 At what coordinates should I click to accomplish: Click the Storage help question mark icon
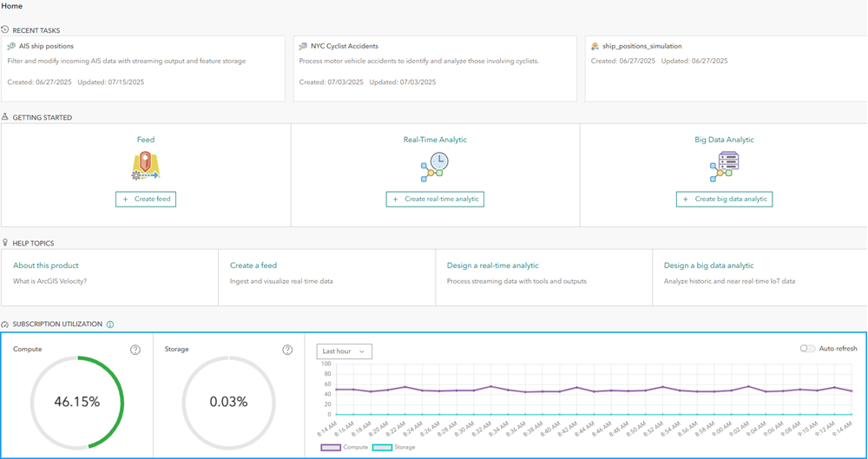(287, 350)
